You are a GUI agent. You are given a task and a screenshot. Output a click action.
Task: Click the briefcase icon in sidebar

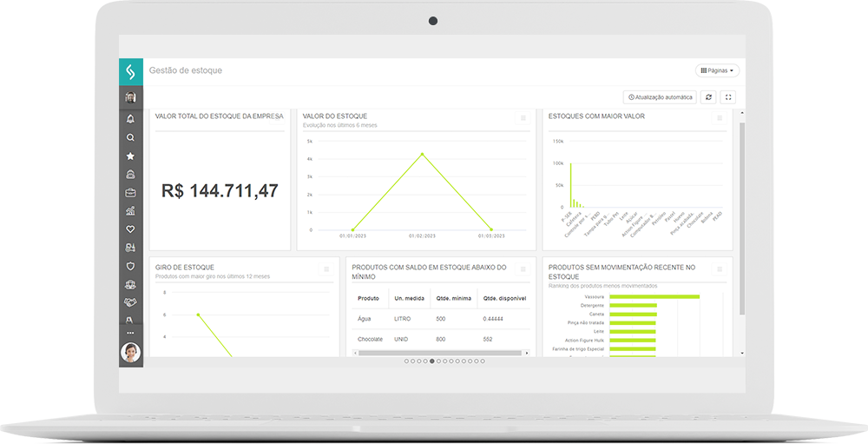point(130,193)
